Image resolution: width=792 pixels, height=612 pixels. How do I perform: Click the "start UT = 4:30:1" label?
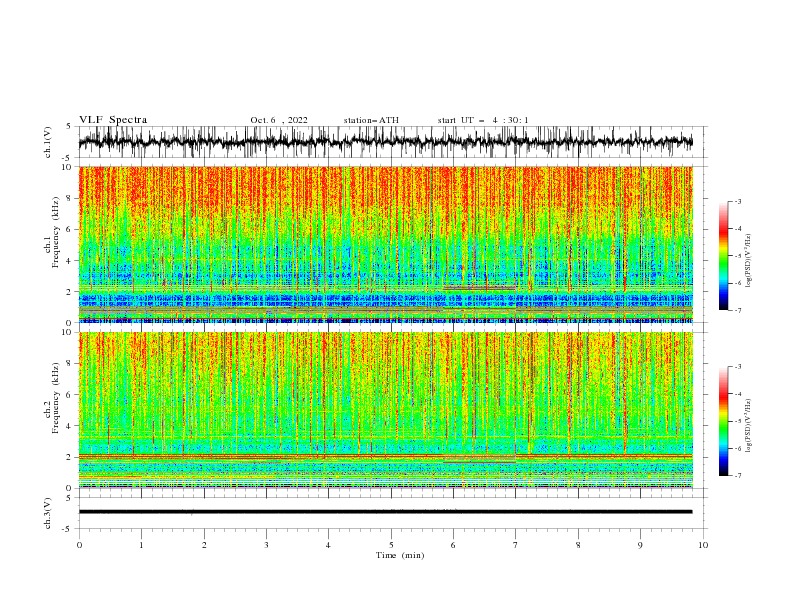[x=483, y=120]
